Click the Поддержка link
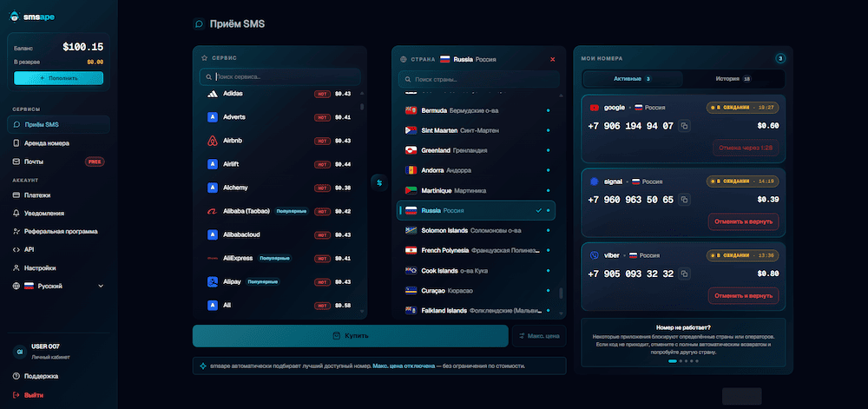 pos(41,376)
